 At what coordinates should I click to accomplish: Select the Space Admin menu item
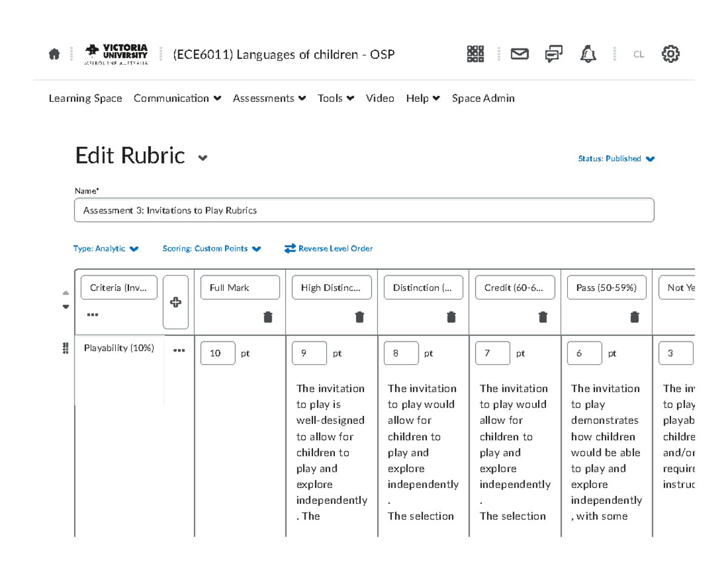pyautogui.click(x=483, y=98)
